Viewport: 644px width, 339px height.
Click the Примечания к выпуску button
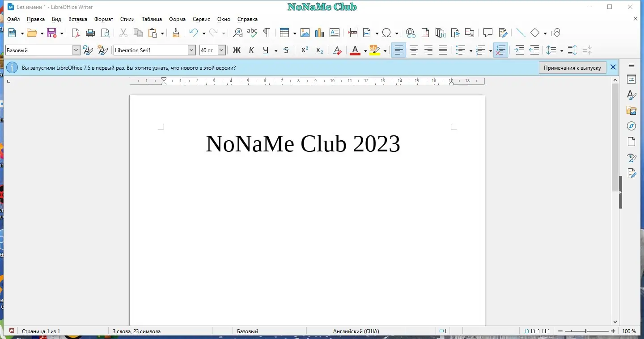(x=572, y=67)
